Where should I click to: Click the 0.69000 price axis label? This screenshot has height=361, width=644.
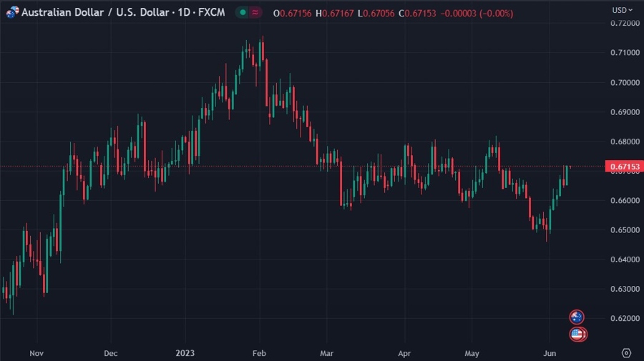coord(625,112)
